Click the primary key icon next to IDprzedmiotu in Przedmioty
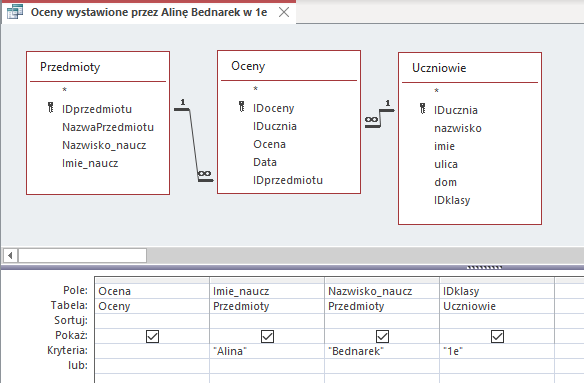This screenshot has height=383, width=584. (51, 108)
